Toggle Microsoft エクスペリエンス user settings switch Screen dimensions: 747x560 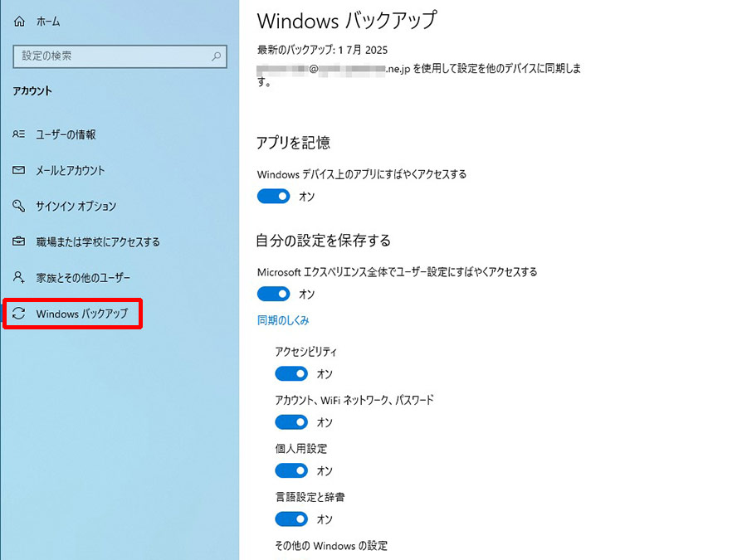[273, 294]
